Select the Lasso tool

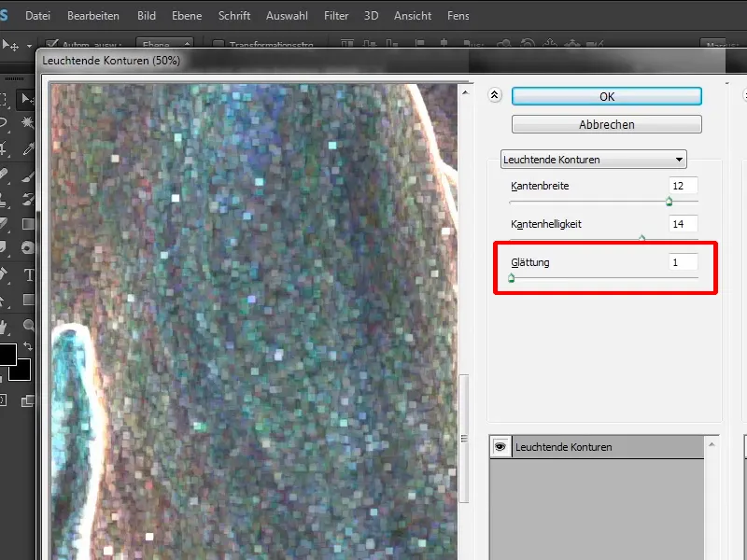click(3, 123)
